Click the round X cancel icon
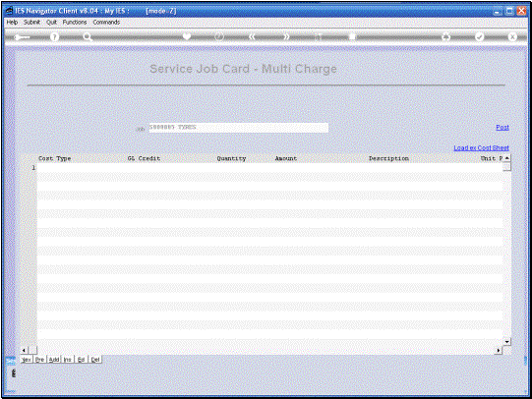 pyautogui.click(x=512, y=37)
